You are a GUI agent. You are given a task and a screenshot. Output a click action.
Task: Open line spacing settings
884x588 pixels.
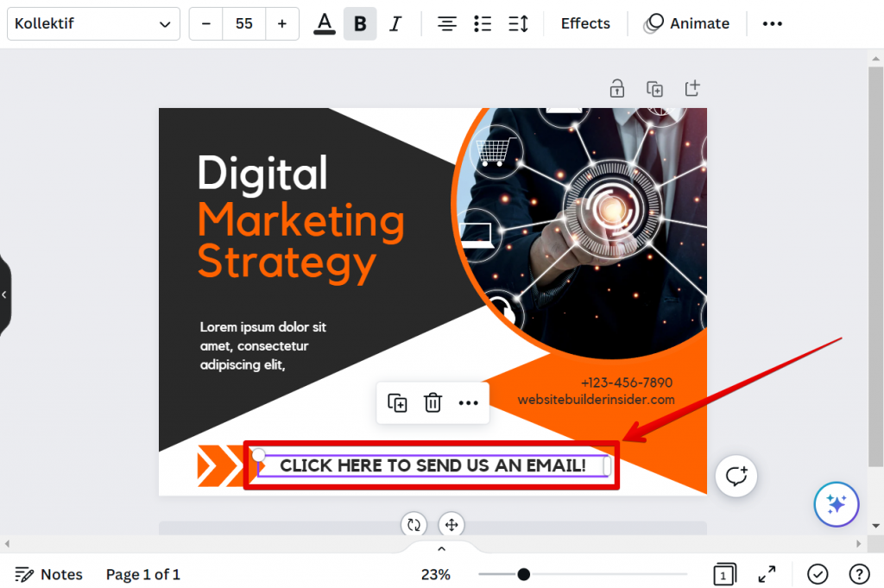pyautogui.click(x=518, y=24)
